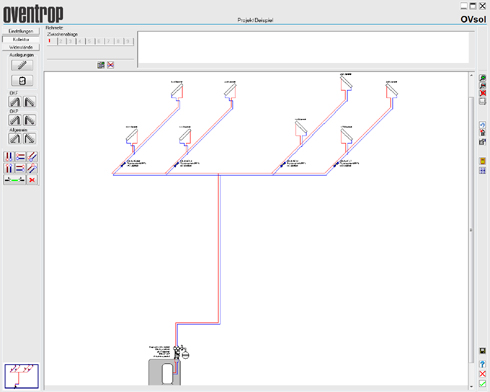Click the grey page icon in the right toolbar
490x392 pixels.
click(482, 101)
